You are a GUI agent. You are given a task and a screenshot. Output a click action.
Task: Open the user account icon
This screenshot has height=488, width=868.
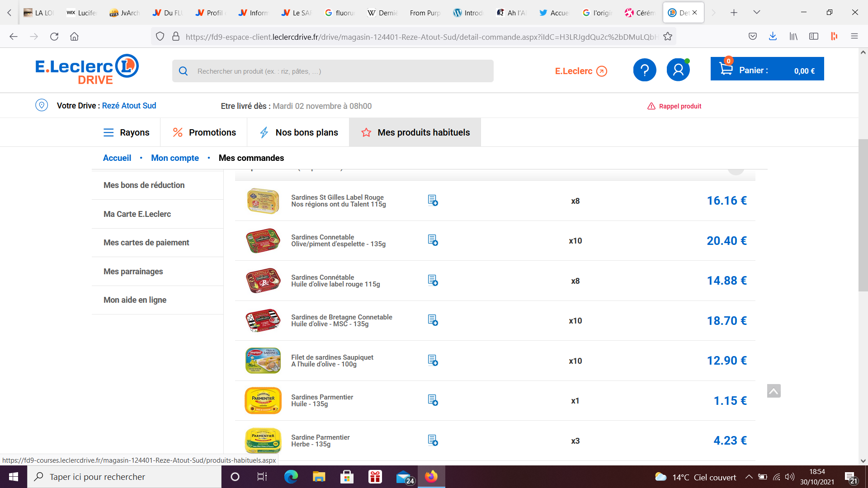(x=678, y=70)
